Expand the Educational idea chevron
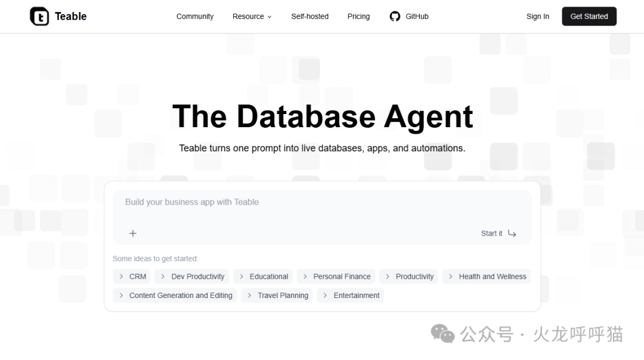 (241, 276)
